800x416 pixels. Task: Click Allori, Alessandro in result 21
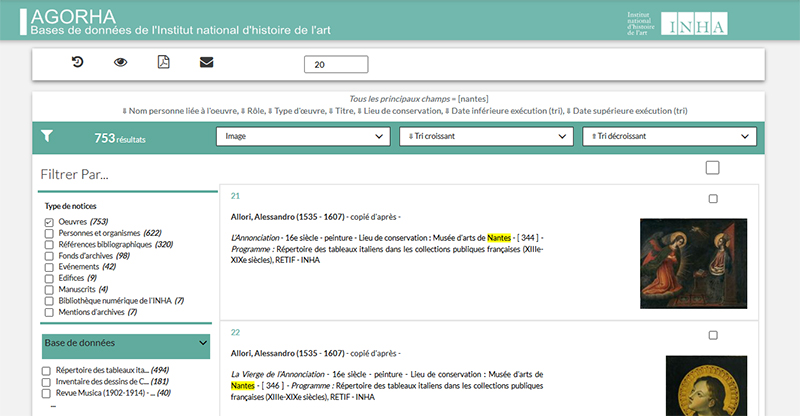pos(287,217)
